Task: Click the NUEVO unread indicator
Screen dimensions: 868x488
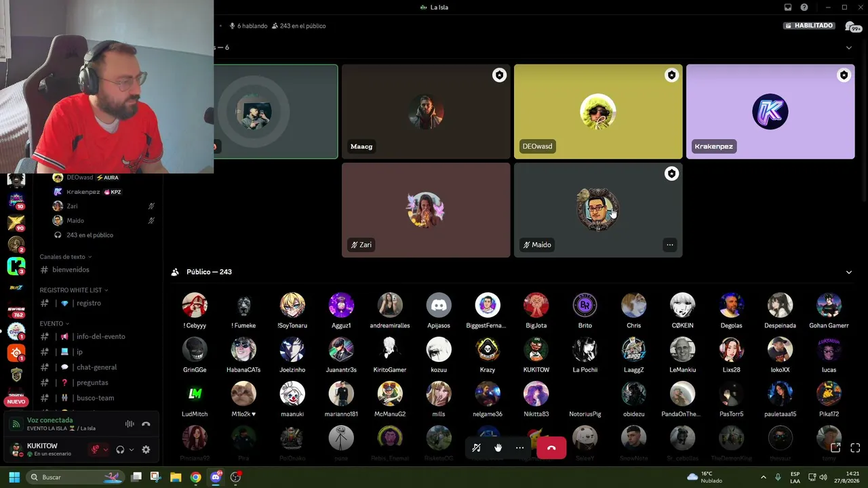Action: pyautogui.click(x=16, y=402)
